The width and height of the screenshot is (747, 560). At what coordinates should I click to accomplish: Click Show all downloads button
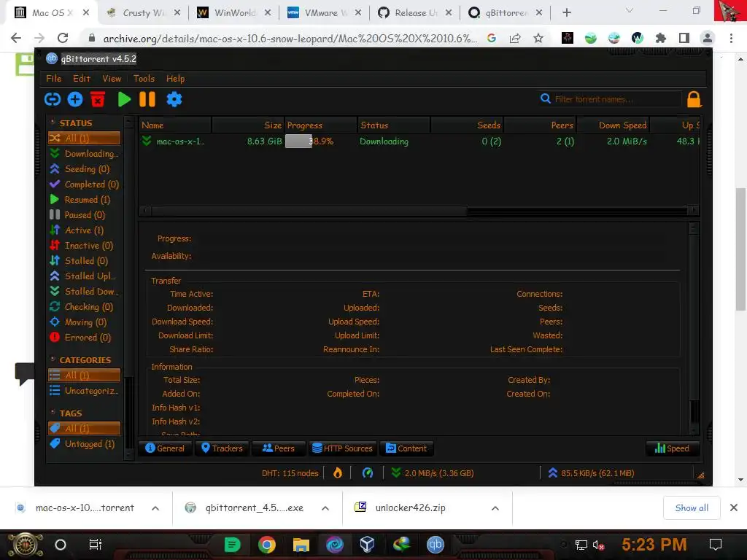[x=692, y=507]
